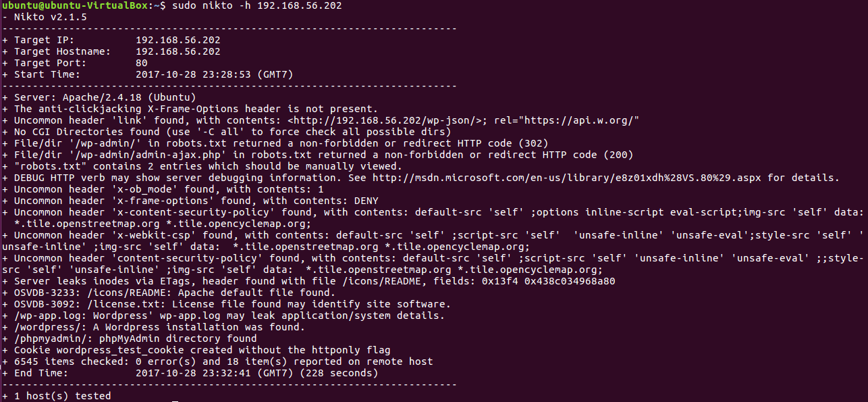Click the Target Hostname value
The height and width of the screenshot is (402, 868).
[x=178, y=51]
